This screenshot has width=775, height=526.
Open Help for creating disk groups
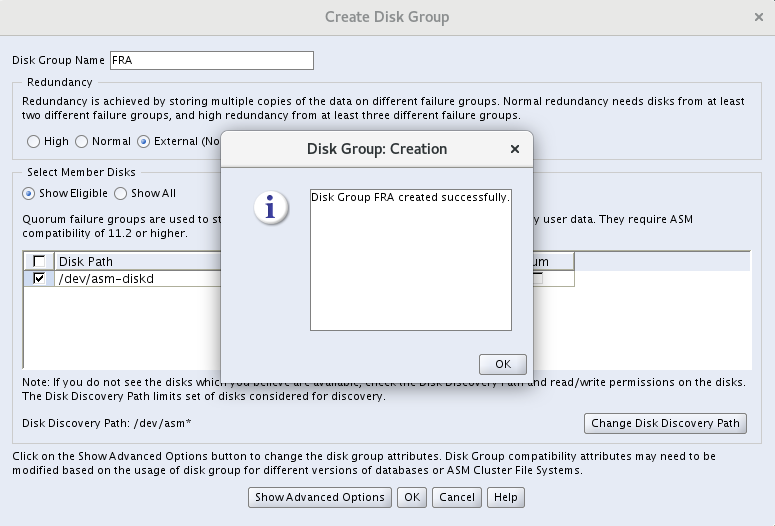tap(506, 497)
